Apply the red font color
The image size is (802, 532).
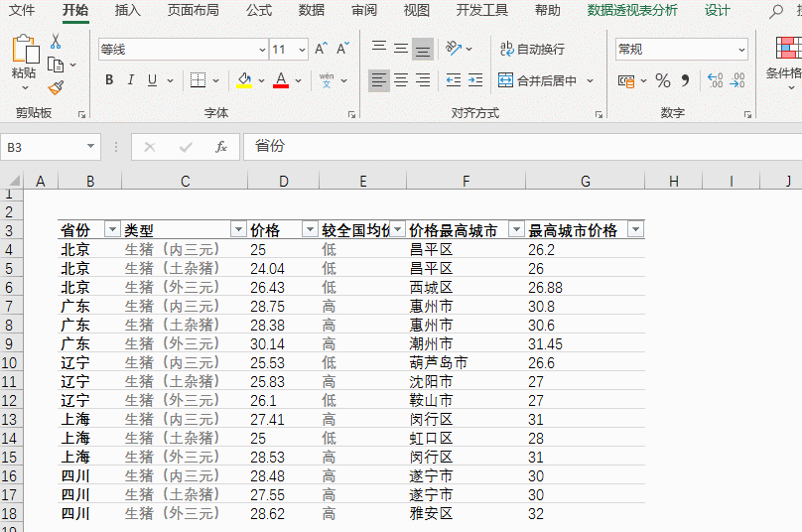click(280, 80)
